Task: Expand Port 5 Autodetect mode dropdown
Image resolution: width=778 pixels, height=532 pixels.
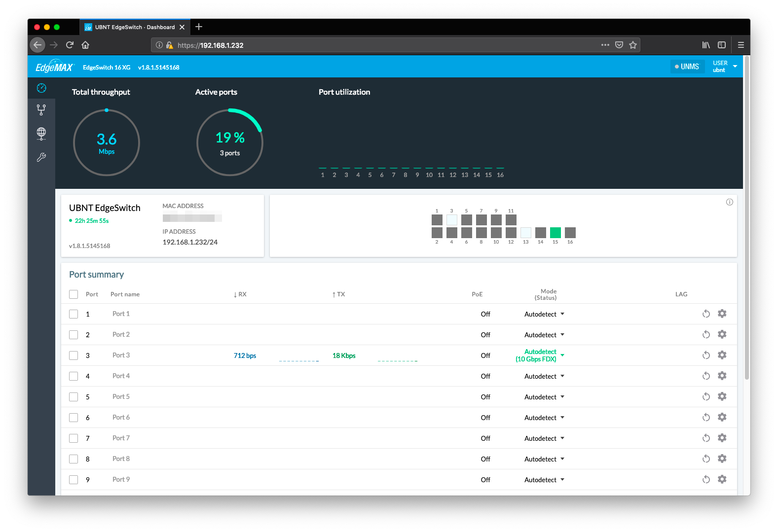Action: pyautogui.click(x=544, y=397)
